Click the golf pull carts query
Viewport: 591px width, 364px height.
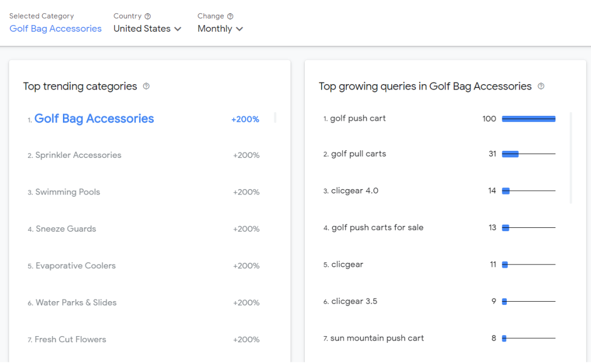[358, 154]
